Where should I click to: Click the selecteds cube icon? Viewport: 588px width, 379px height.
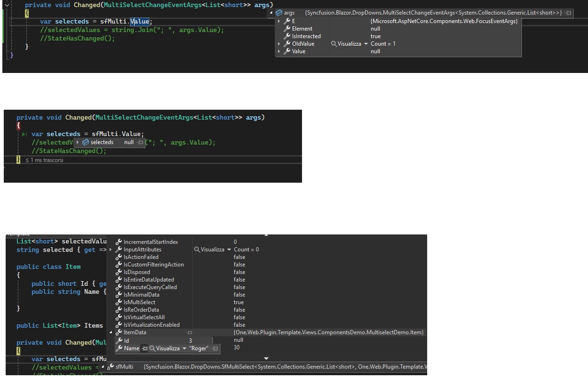tap(86, 142)
